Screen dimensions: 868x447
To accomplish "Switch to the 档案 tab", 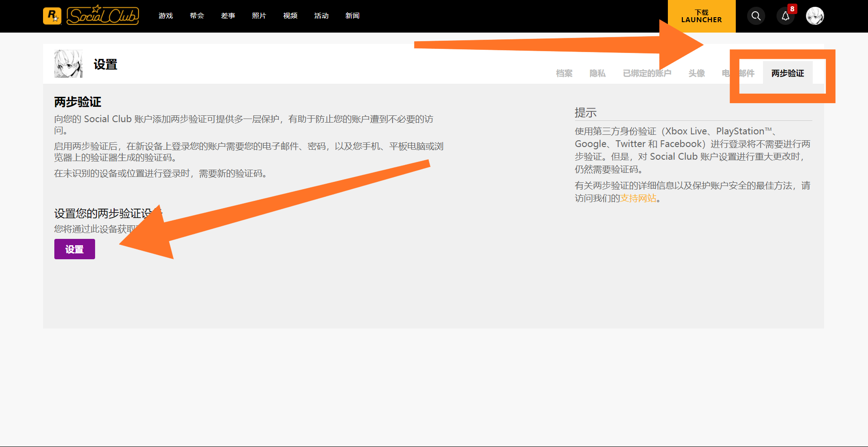I will click(564, 73).
